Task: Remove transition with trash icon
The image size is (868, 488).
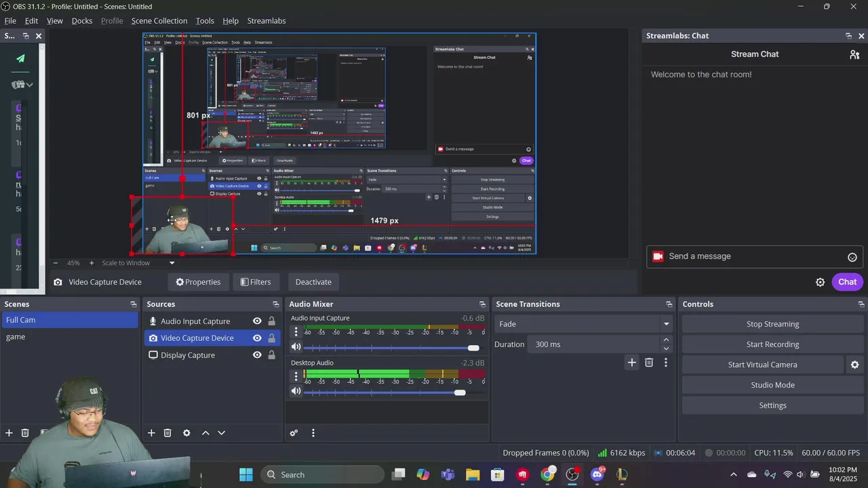Action: coord(649,363)
